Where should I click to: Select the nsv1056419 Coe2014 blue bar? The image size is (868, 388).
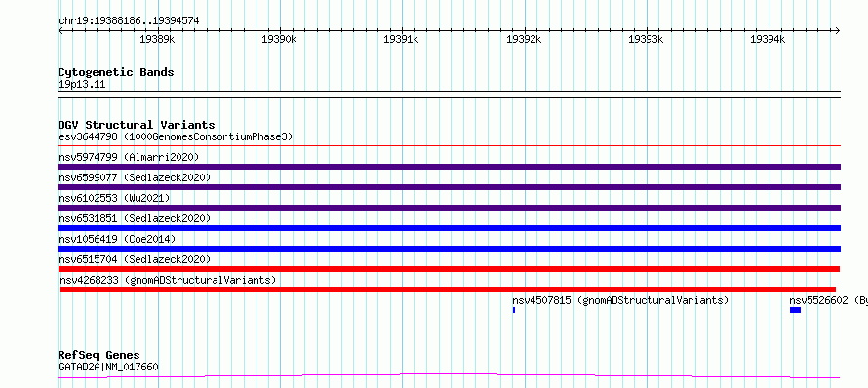pyautogui.click(x=450, y=249)
